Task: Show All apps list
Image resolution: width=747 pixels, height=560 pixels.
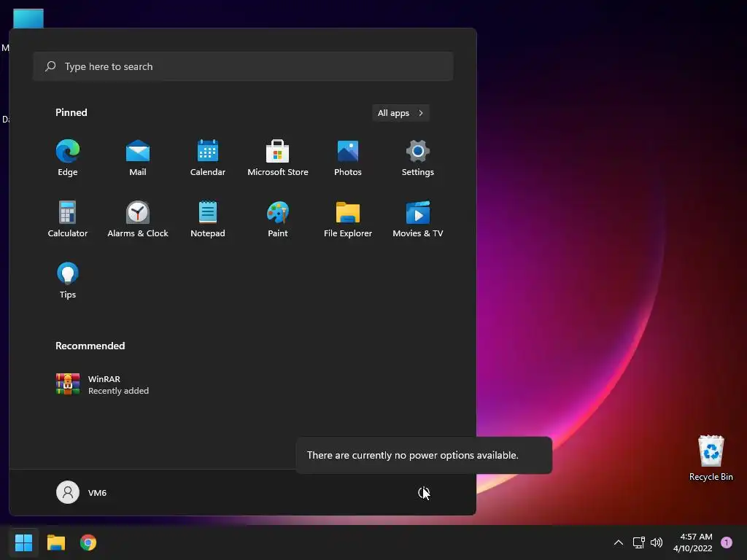Action: (x=400, y=113)
